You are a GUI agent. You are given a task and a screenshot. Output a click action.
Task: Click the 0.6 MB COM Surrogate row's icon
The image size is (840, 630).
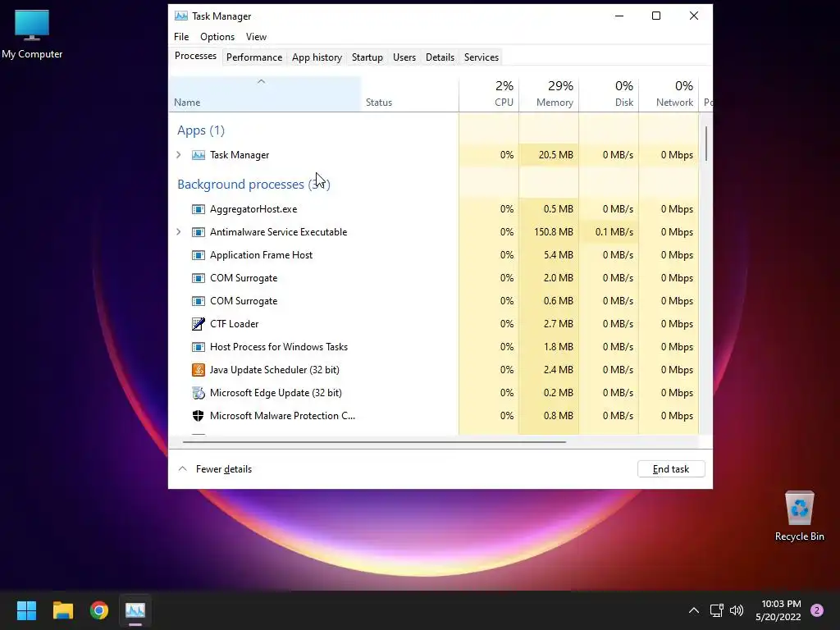(x=199, y=301)
